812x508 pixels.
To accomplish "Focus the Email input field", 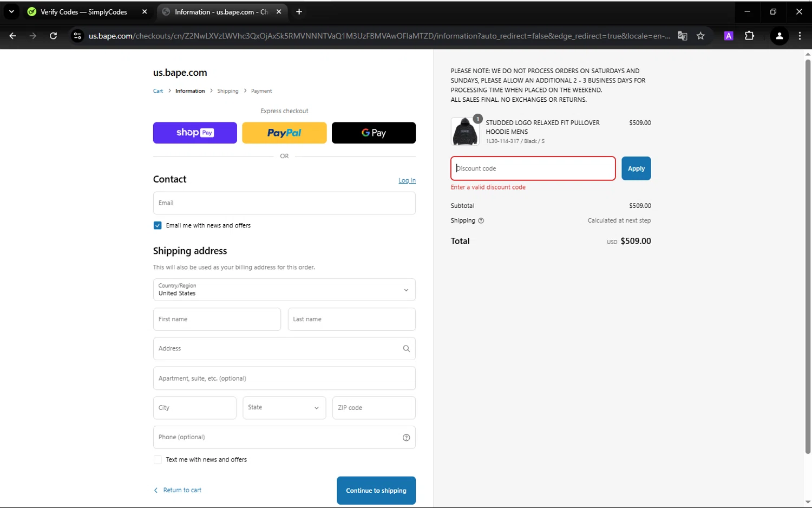I will click(284, 203).
